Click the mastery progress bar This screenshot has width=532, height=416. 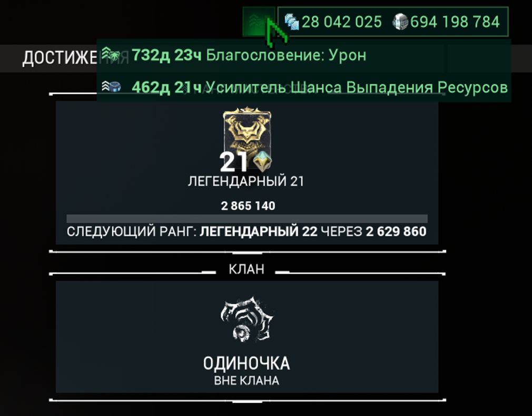click(x=247, y=219)
